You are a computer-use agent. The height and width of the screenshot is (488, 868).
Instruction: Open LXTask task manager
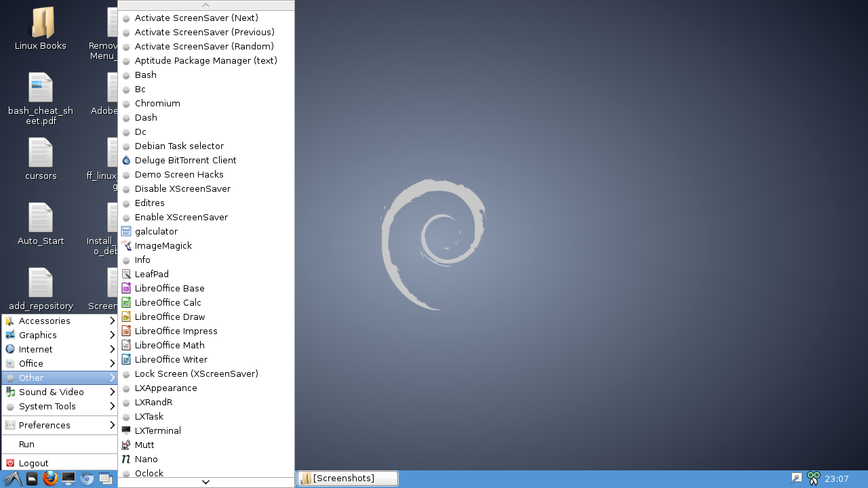206,417
